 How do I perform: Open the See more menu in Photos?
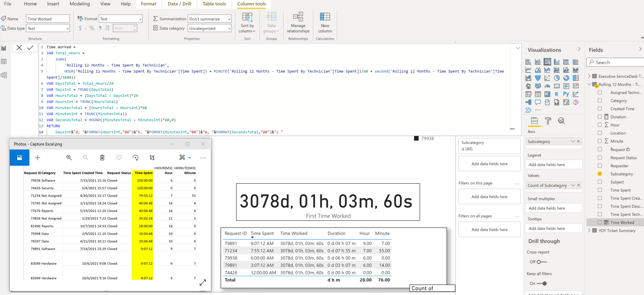tap(203, 158)
